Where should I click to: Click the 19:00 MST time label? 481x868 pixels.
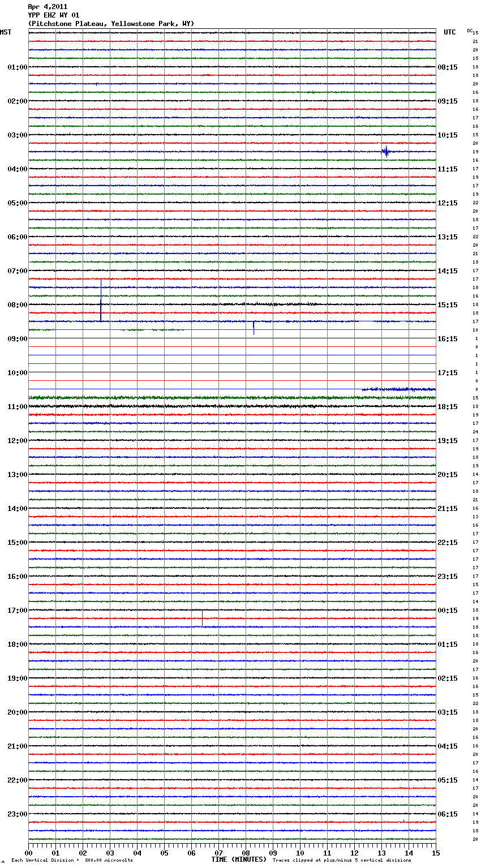(x=18, y=678)
